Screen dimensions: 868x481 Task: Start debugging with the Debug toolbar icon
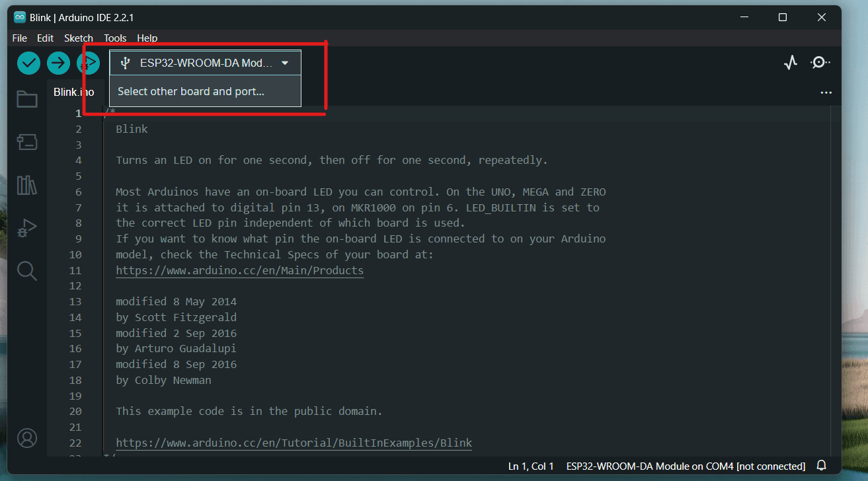tap(88, 63)
